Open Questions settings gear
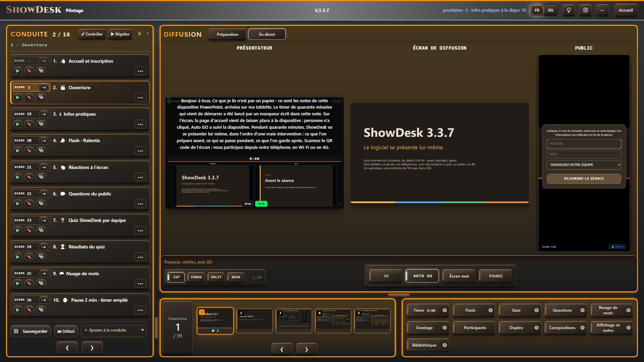 tap(583, 310)
